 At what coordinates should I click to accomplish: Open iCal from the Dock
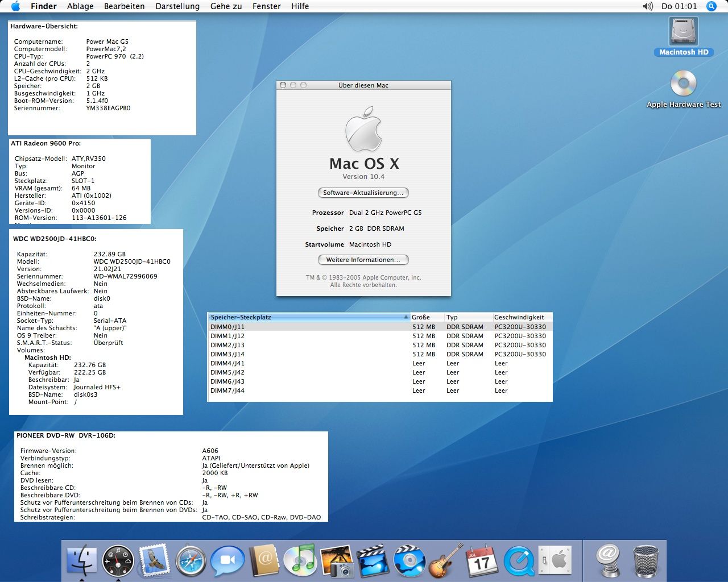point(482,560)
